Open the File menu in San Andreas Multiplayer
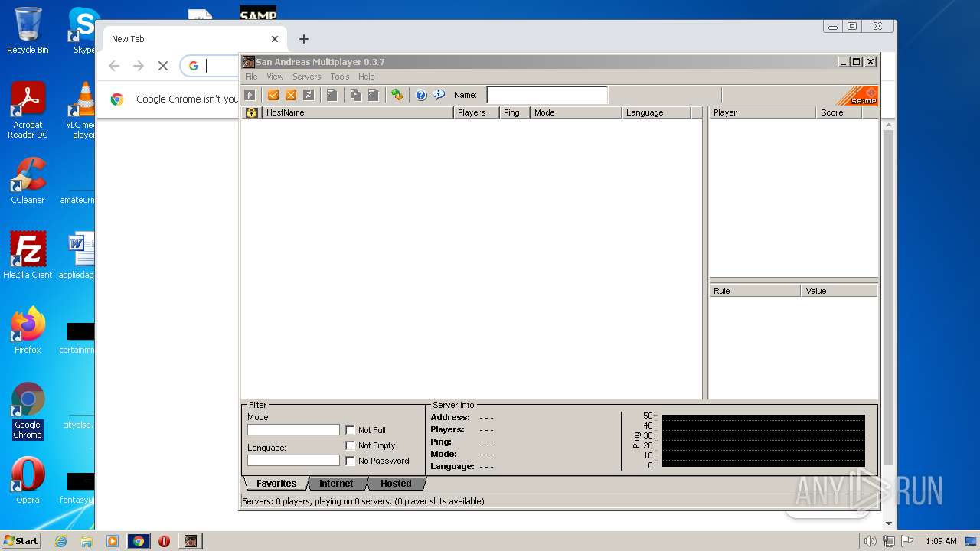 [x=251, y=77]
